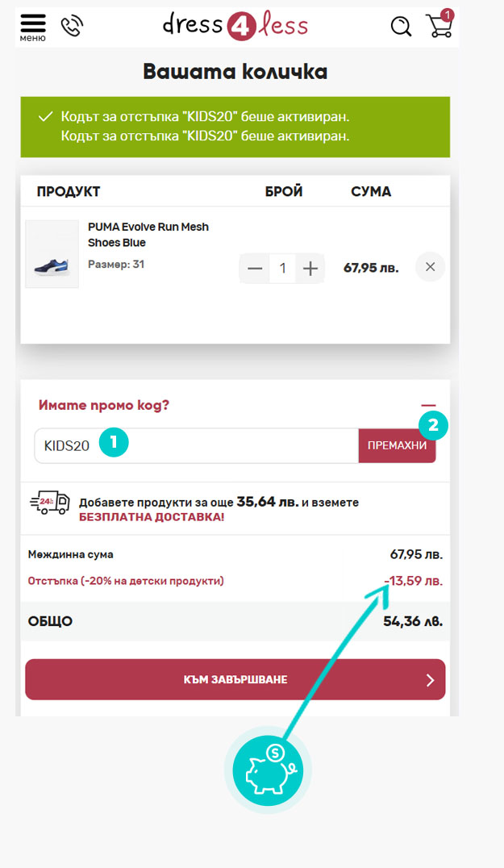Click the ПРЕМАХНИ button
The width and height of the screenshot is (504, 868).
pyautogui.click(x=398, y=445)
